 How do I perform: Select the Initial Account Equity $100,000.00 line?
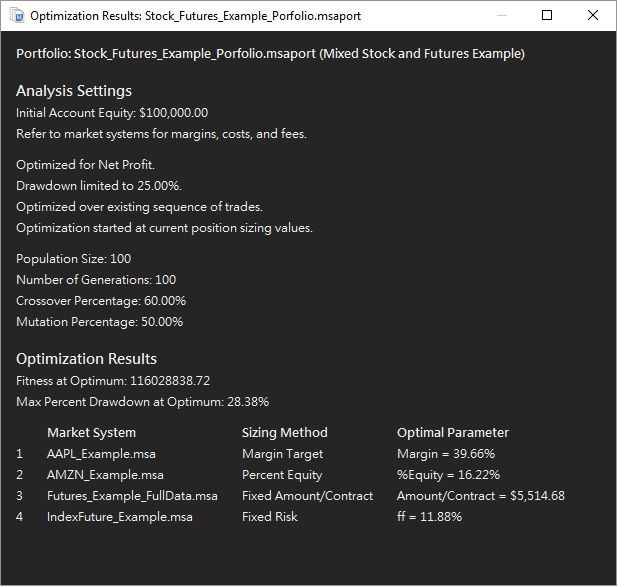pyautogui.click(x=112, y=113)
